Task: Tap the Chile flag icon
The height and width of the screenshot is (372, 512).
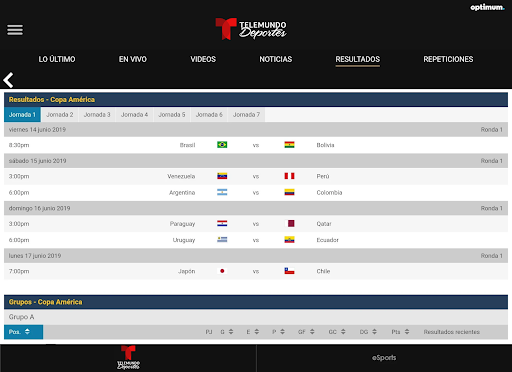Action: click(289, 271)
